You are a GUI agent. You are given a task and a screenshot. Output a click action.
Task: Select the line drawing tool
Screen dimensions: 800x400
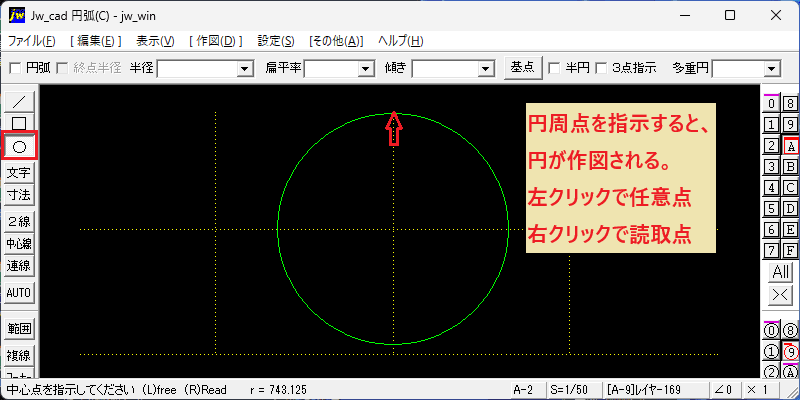pyautogui.click(x=19, y=102)
